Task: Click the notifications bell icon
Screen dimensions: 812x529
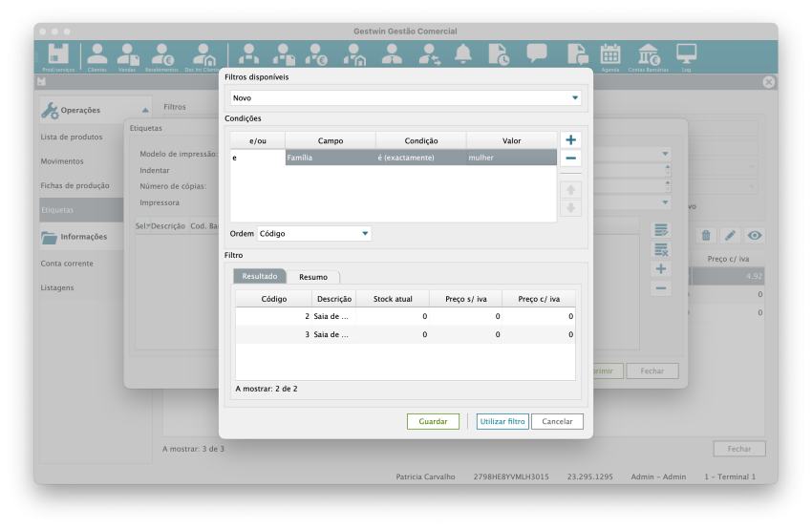Action: [x=463, y=54]
